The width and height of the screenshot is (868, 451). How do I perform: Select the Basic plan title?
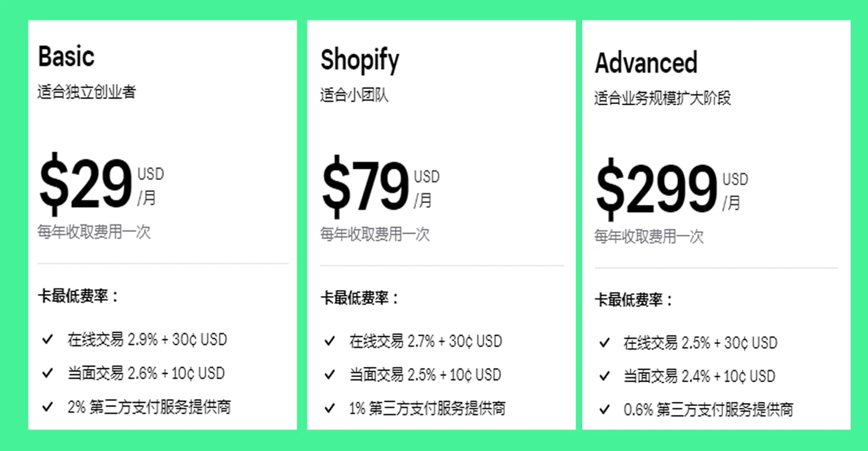66,57
